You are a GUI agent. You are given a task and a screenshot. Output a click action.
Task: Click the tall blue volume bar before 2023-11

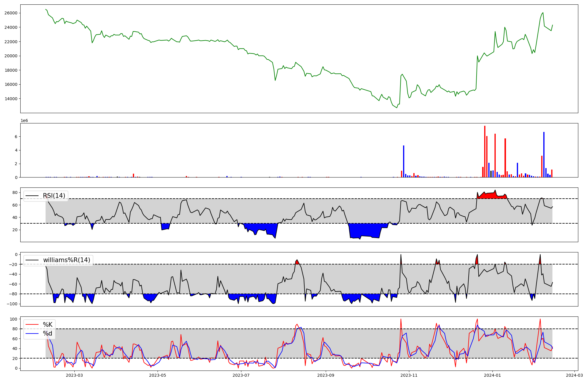[x=404, y=161]
